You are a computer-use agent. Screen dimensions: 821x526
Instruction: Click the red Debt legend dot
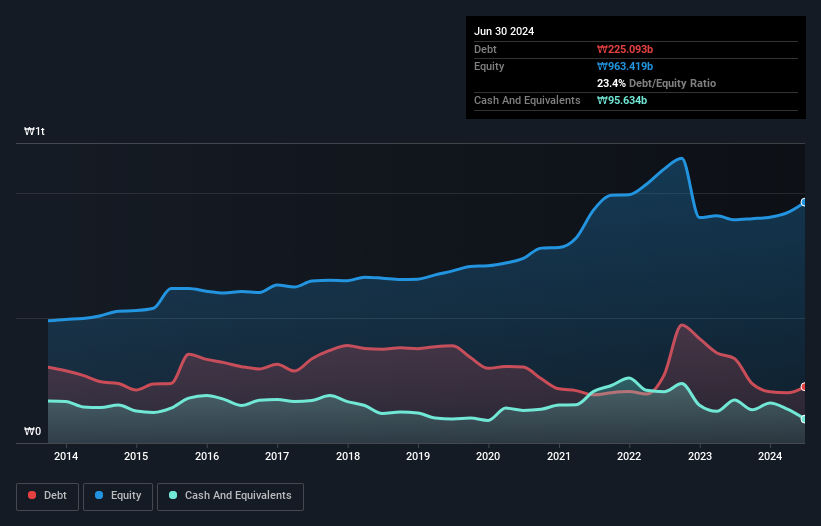32,495
